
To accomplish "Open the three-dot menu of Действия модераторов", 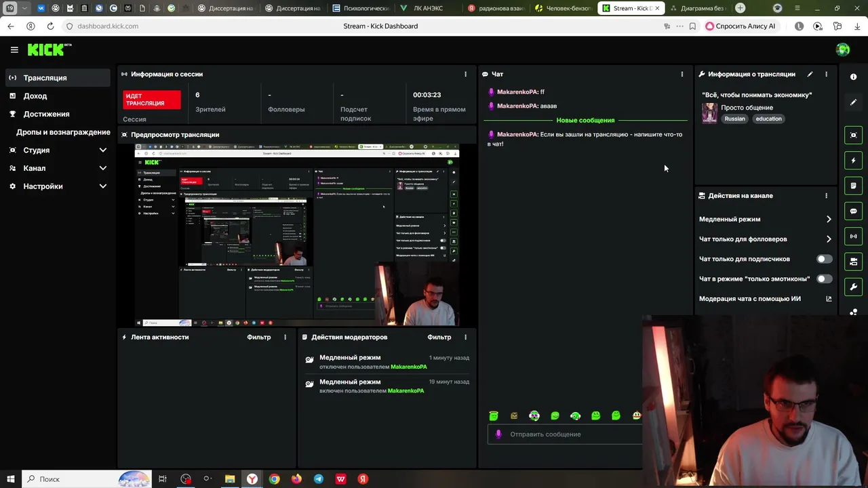I will (465, 337).
